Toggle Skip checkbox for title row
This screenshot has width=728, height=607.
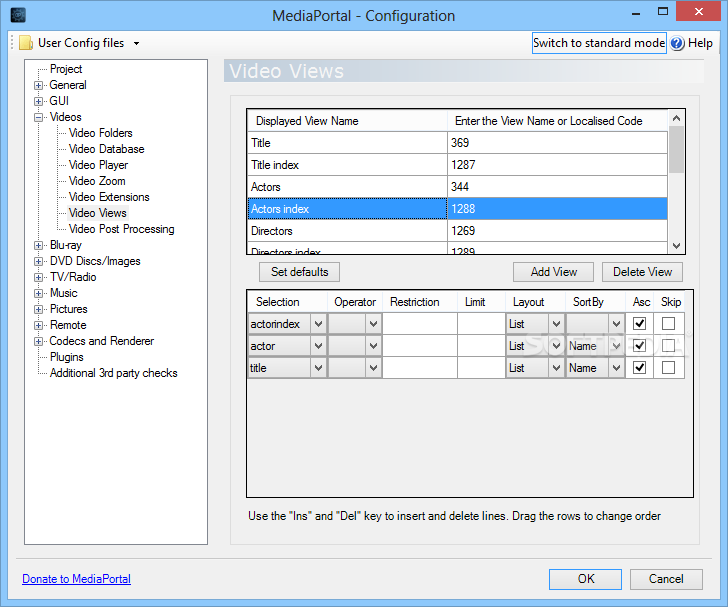[668, 368]
